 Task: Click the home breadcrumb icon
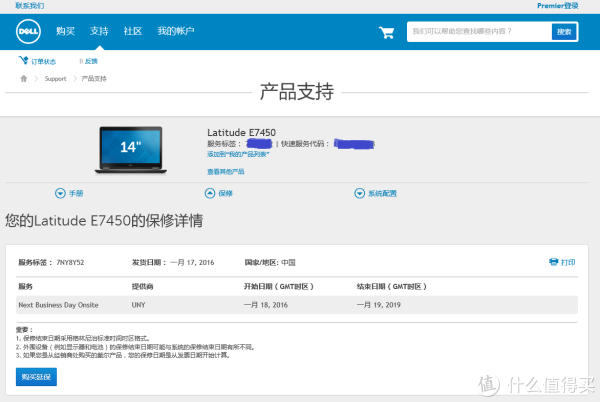coord(24,78)
